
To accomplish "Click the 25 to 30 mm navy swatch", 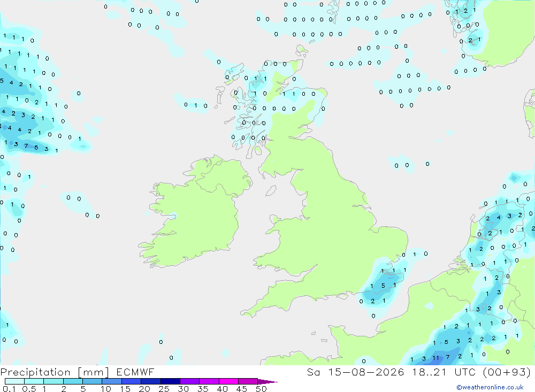I will point(170,381).
